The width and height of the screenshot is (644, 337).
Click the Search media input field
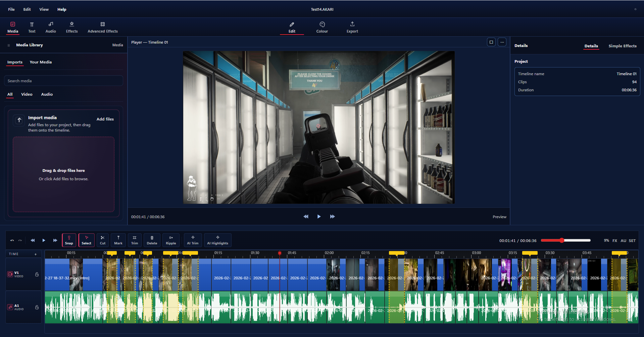[x=63, y=81]
